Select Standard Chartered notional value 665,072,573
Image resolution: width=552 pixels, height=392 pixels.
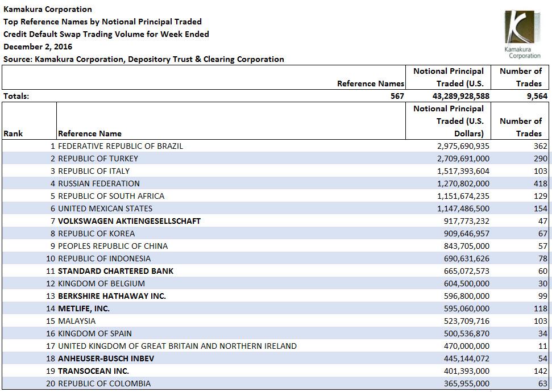click(x=467, y=271)
